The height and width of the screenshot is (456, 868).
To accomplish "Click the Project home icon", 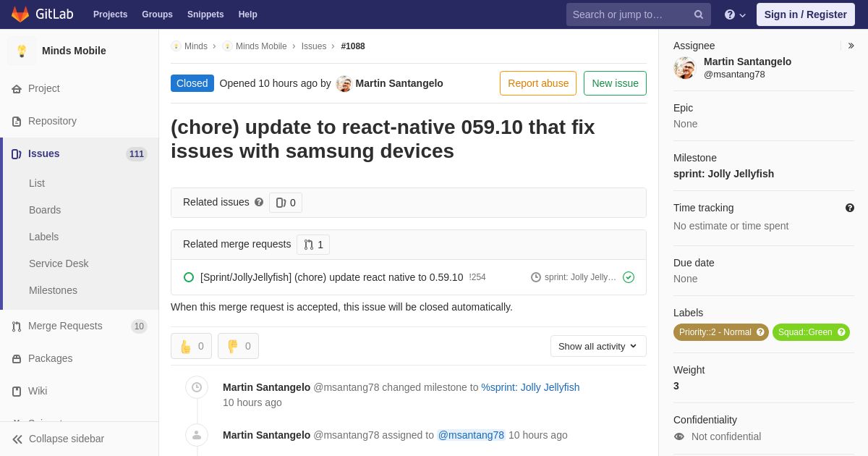I will (17, 89).
